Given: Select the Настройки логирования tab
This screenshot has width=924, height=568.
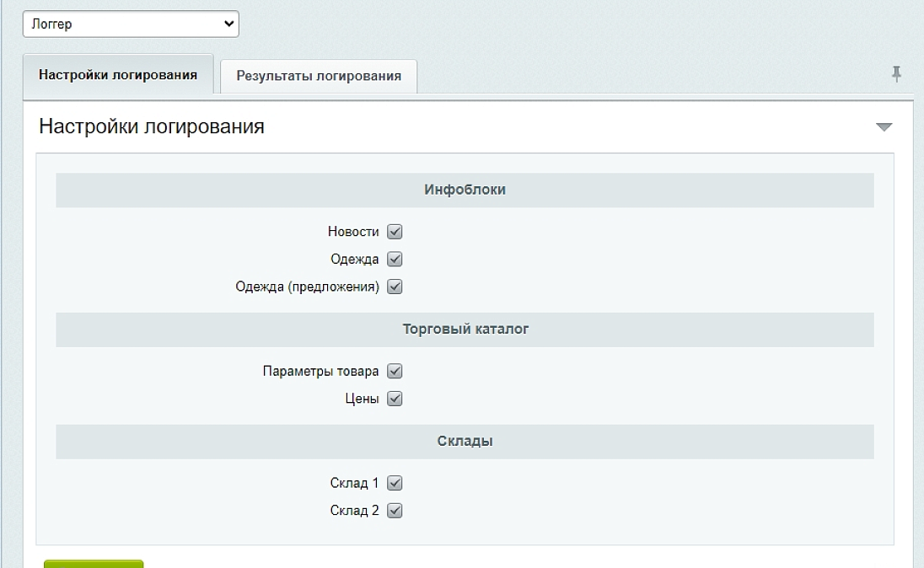Looking at the screenshot, I should pos(118,74).
